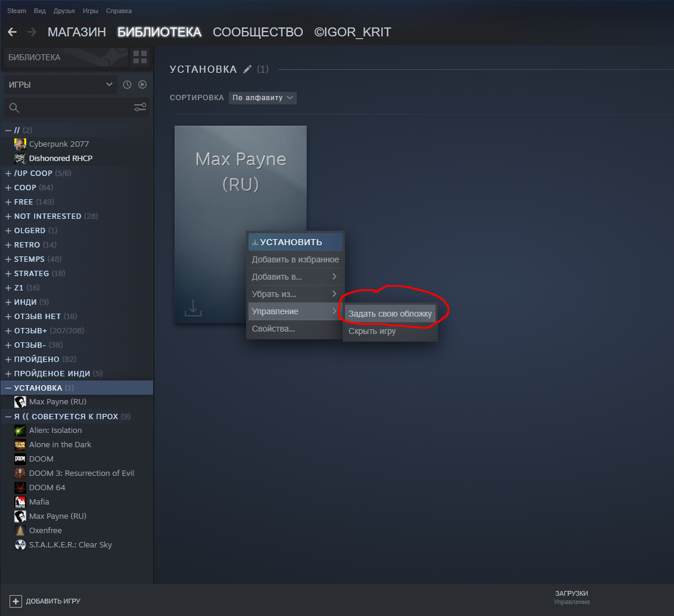Image resolution: width=674 pixels, height=616 pixels.
Task: Click the Oxenfree game icon
Action: click(x=20, y=530)
